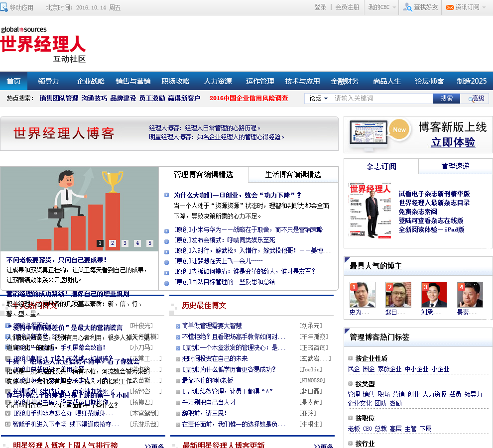Click hot search 品牌建设
Screen dimensions: 493x448
[x=123, y=99]
